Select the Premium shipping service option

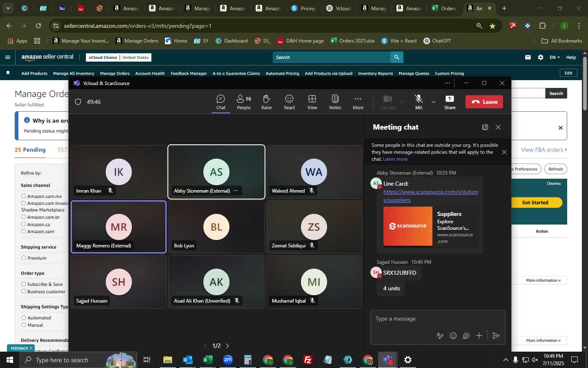click(24, 258)
